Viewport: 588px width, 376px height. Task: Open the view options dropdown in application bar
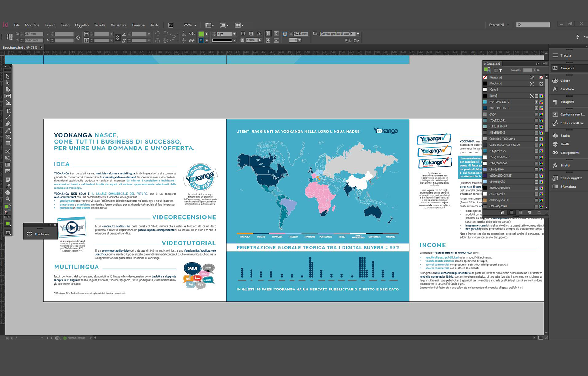pyautogui.click(x=209, y=25)
